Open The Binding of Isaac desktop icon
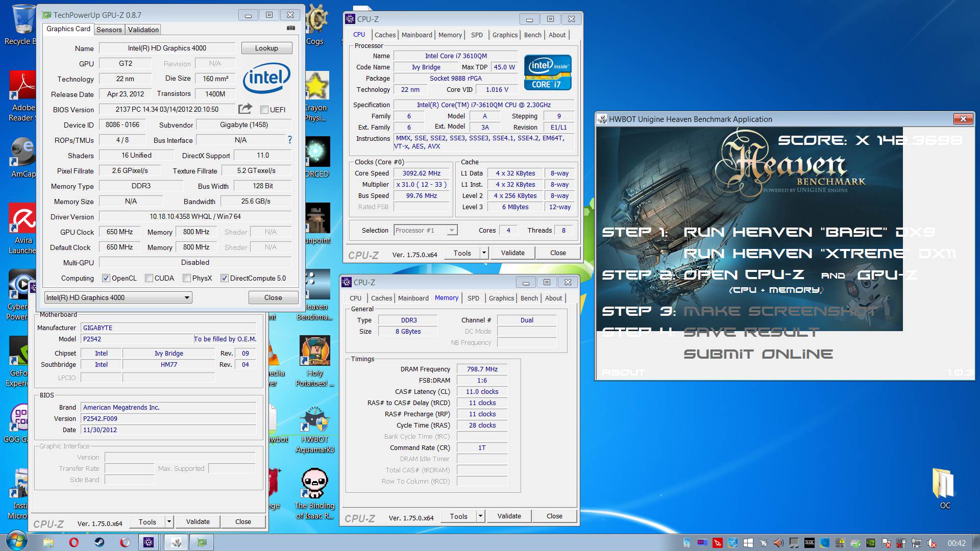 click(315, 494)
